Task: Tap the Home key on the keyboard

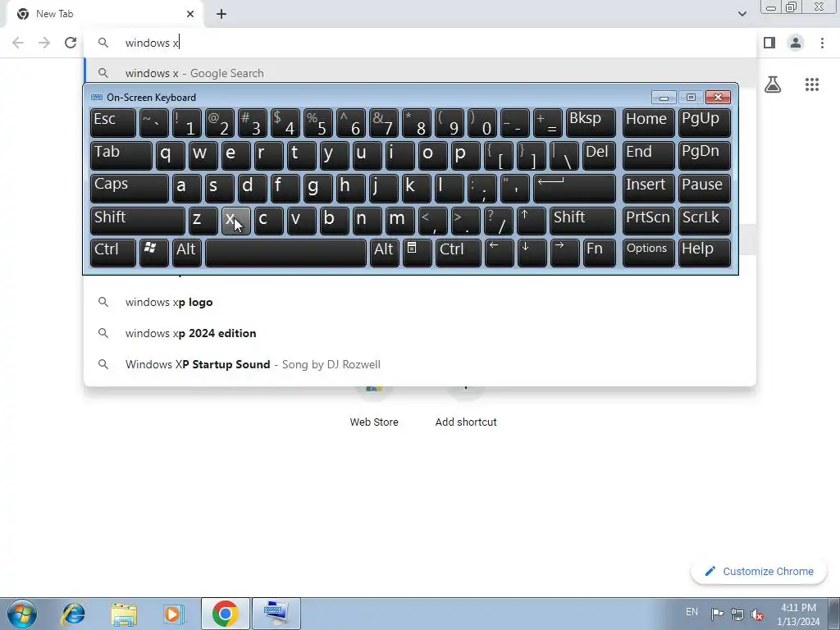Action: pos(648,123)
